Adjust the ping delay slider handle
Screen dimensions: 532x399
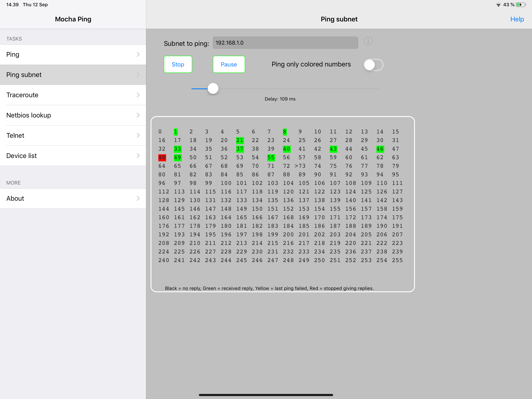click(x=213, y=89)
